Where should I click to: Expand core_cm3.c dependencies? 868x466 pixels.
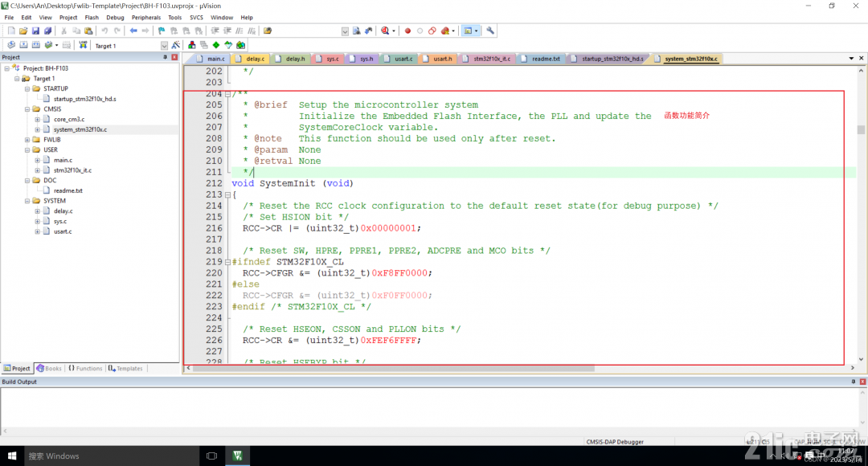point(37,119)
